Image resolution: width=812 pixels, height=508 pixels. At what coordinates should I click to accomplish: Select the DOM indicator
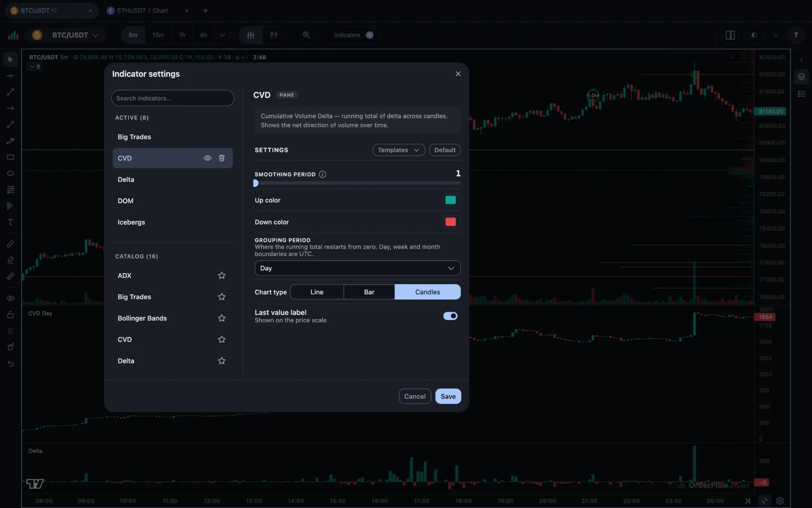(x=173, y=201)
